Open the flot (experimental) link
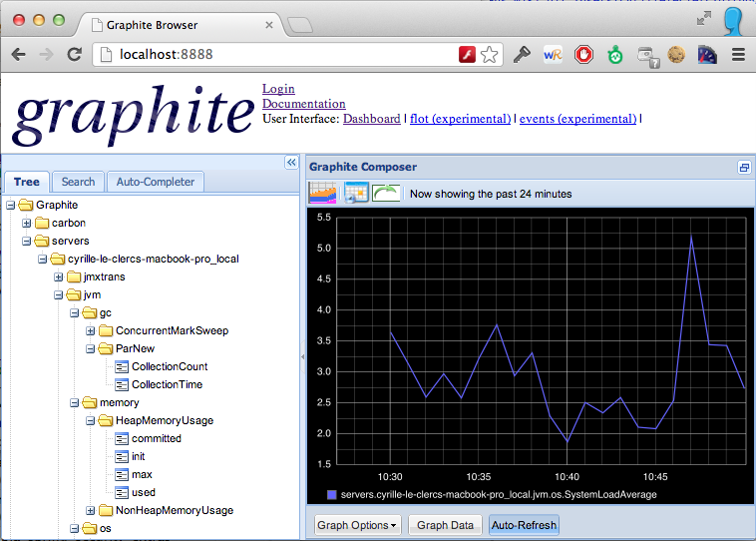This screenshot has height=541, width=756. 460,119
